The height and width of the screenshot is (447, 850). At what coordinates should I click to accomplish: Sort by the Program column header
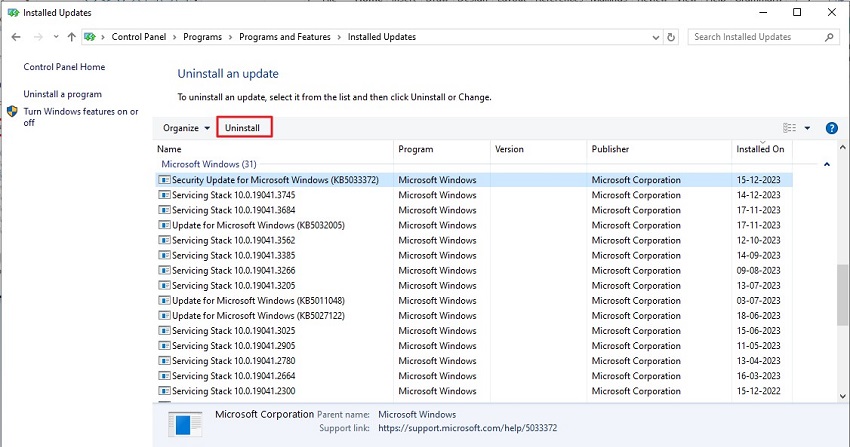coord(442,149)
